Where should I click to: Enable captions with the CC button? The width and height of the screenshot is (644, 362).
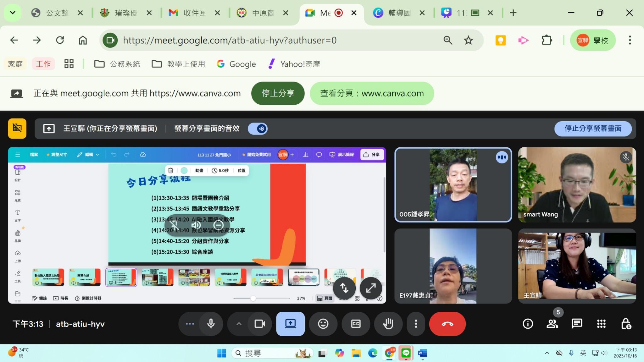(x=356, y=324)
